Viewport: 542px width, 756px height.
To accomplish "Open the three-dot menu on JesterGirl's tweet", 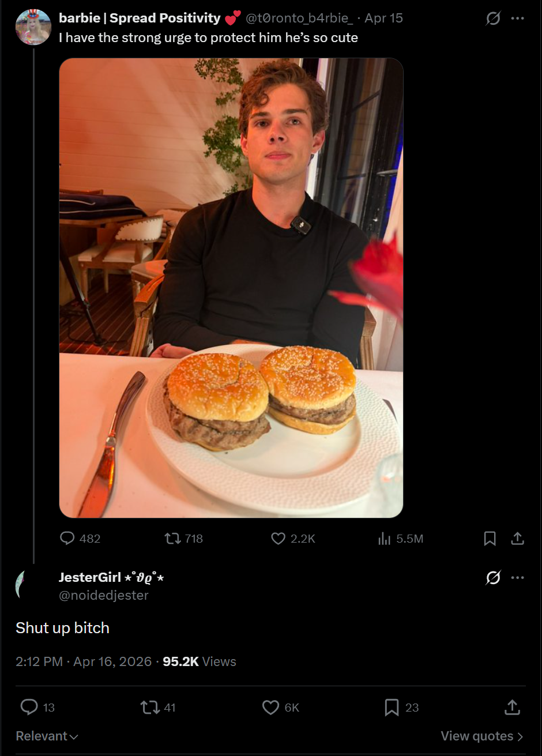I will (x=518, y=577).
